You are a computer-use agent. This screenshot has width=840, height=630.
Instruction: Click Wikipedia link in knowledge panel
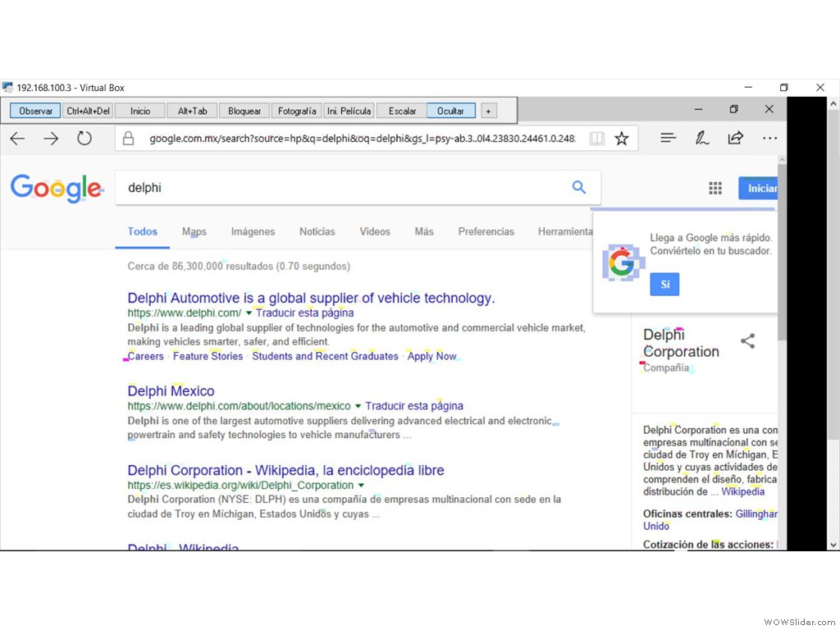[743, 492]
